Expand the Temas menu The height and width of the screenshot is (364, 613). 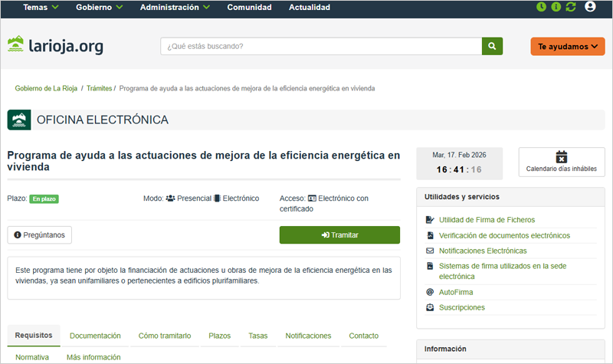[x=41, y=7]
